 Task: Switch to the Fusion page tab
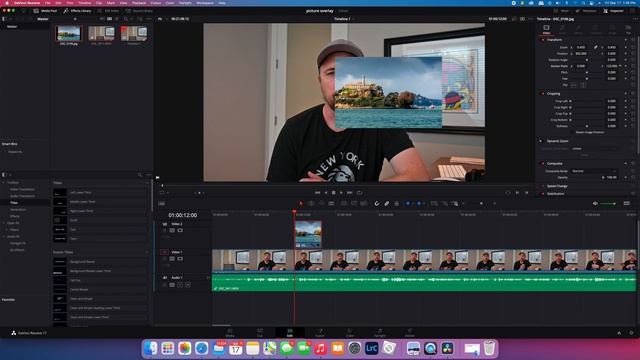(x=320, y=333)
